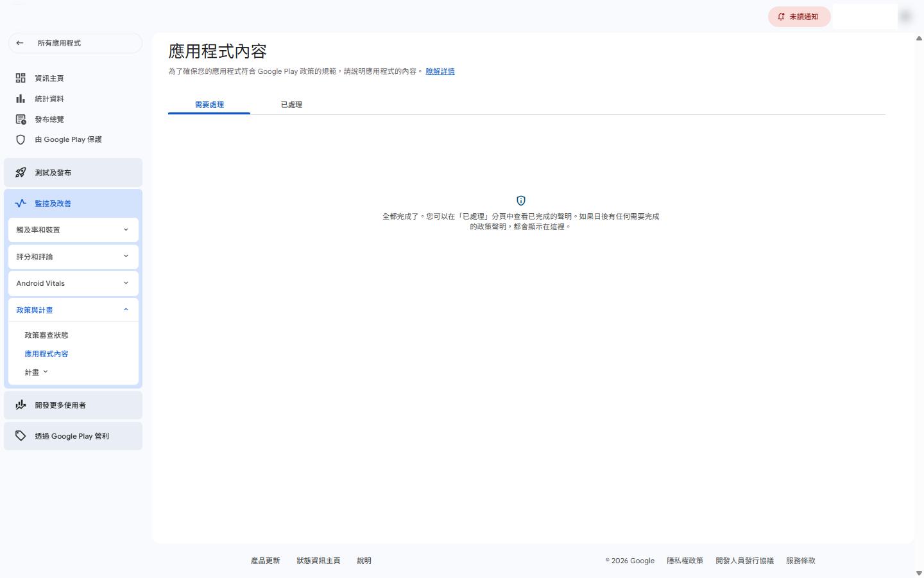Open 政策審查狀態 in the sidebar
Viewport: 924px width, 578px height.
point(46,335)
